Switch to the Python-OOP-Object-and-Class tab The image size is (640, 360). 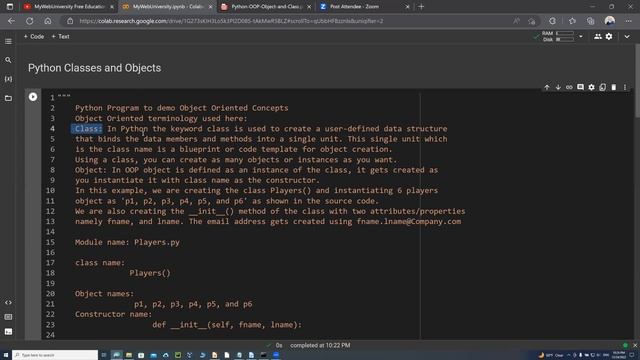[x=266, y=7]
